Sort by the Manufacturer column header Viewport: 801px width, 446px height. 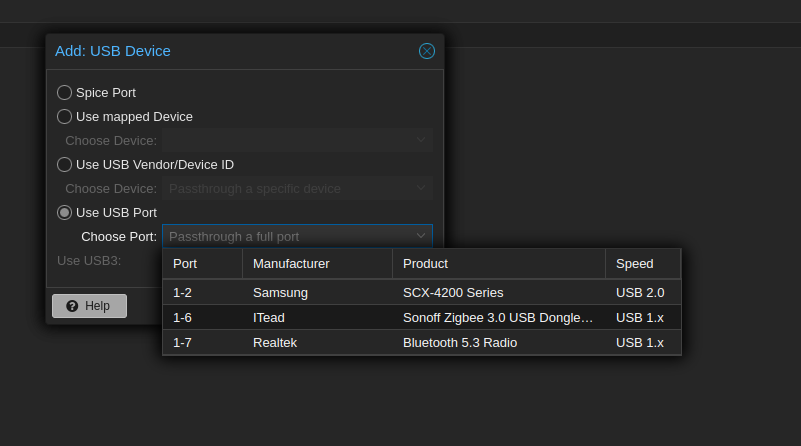click(316, 264)
